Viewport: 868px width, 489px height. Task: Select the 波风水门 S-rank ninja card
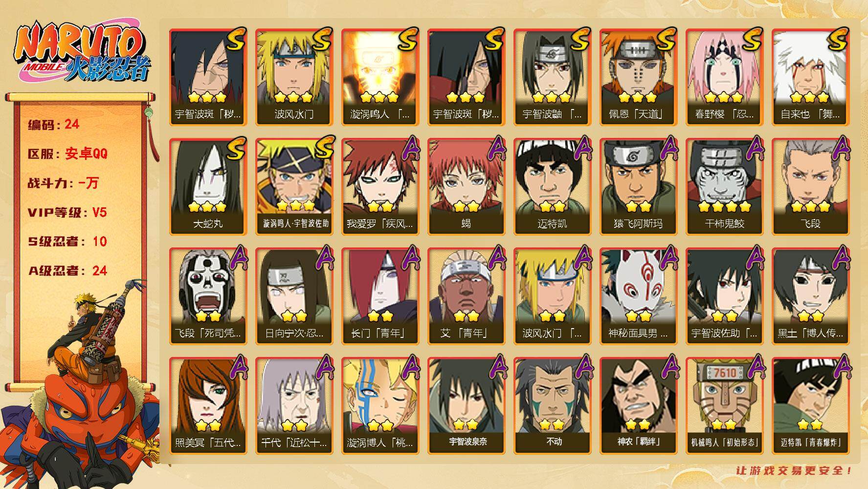(x=294, y=77)
